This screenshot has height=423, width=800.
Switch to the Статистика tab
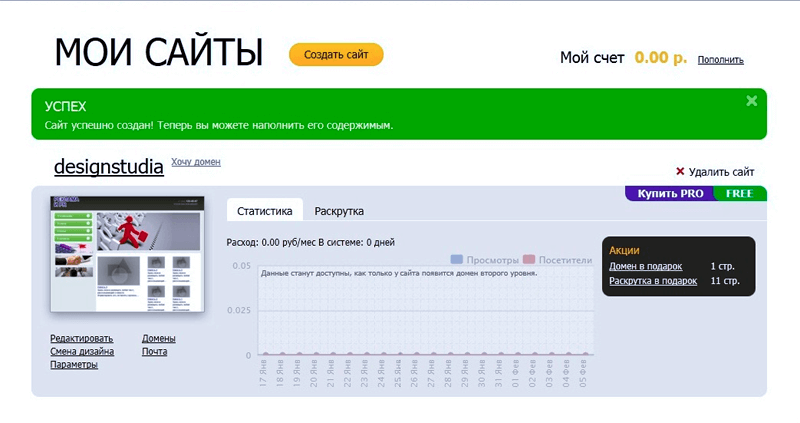tap(264, 211)
